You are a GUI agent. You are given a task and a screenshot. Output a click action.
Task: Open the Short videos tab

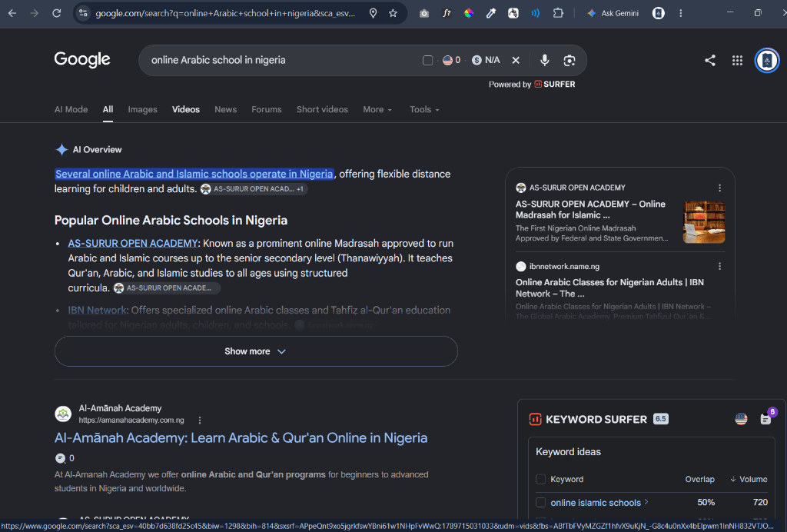pyautogui.click(x=322, y=109)
